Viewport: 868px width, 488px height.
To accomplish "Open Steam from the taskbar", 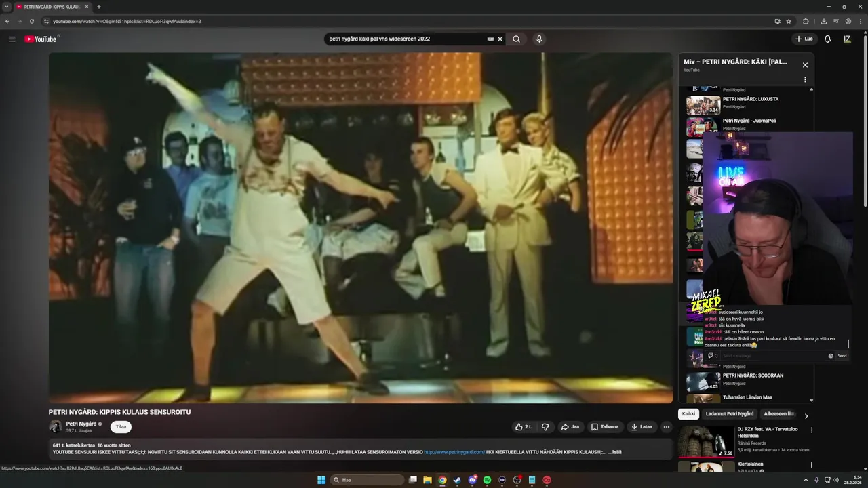I will coord(457,480).
